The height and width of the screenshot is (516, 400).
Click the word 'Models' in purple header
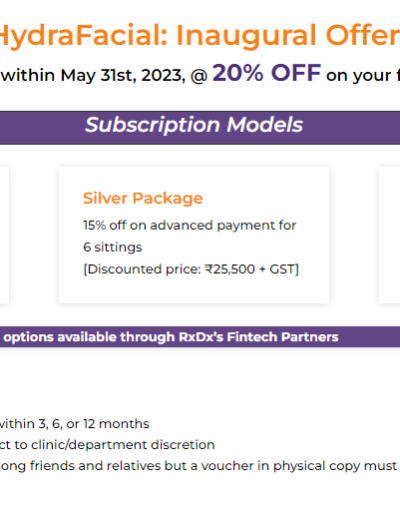[265, 125]
